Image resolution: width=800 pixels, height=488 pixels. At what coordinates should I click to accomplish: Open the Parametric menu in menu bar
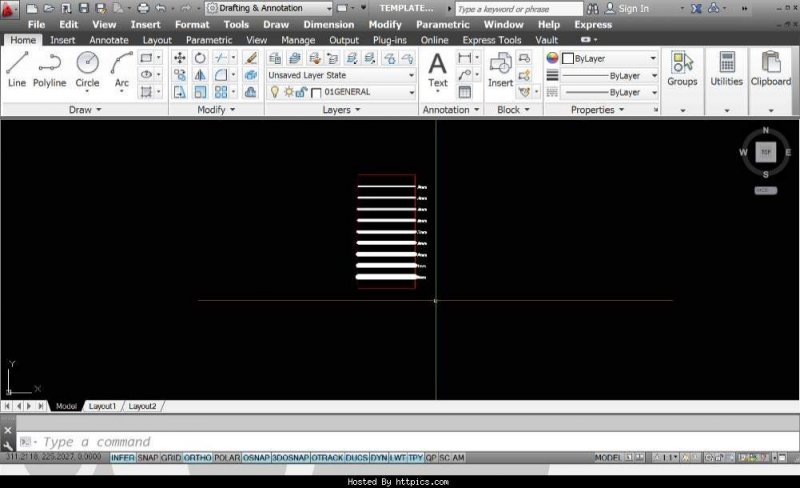coord(443,24)
